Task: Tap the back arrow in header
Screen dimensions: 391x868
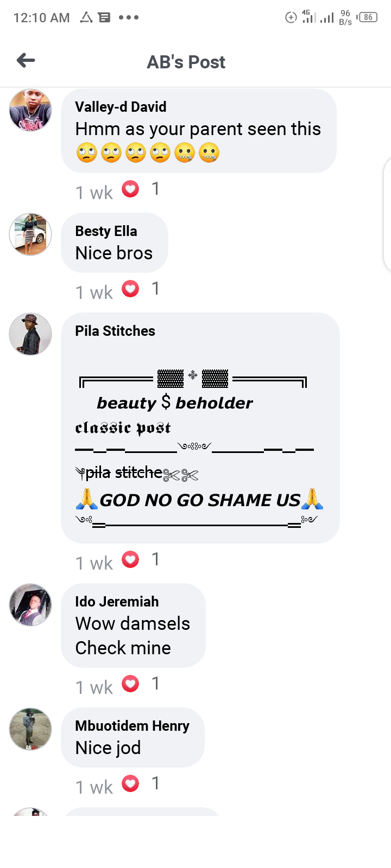Action: coord(26,60)
